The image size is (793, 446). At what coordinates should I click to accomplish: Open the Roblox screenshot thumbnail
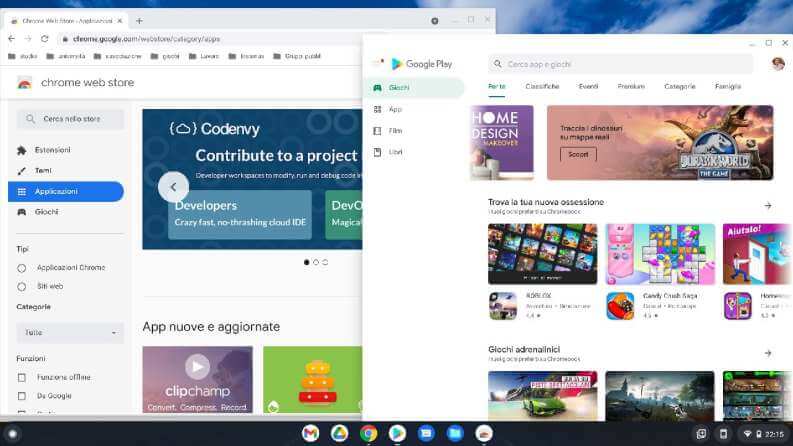coord(542,254)
